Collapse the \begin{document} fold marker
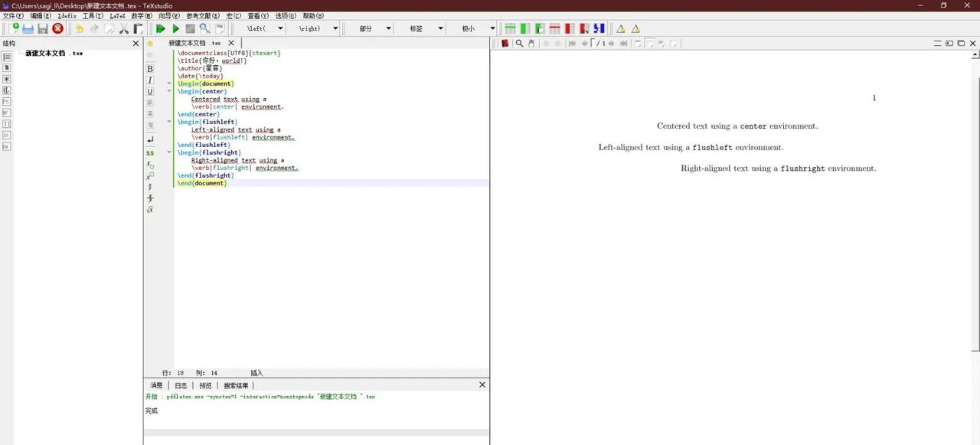This screenshot has height=445, width=980. tap(169, 83)
